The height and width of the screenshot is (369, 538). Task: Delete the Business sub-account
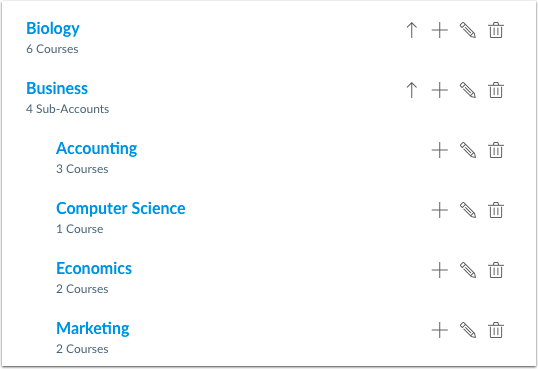coord(496,90)
